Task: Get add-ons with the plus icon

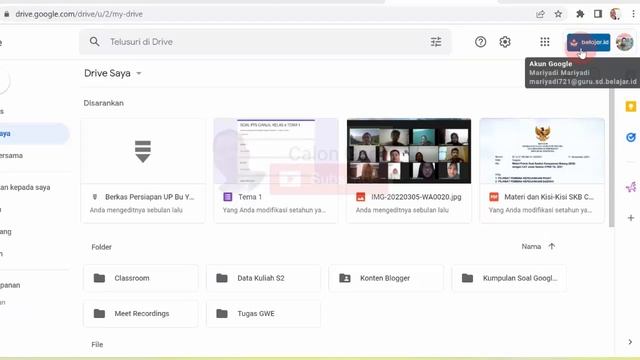Action: pos(631,218)
